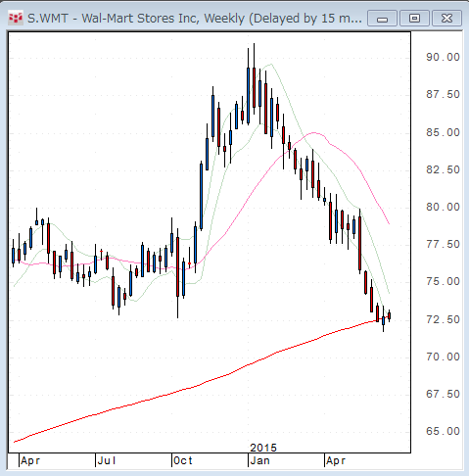Click the Jul label on the time axis
This screenshot has width=469, height=476.
(107, 460)
